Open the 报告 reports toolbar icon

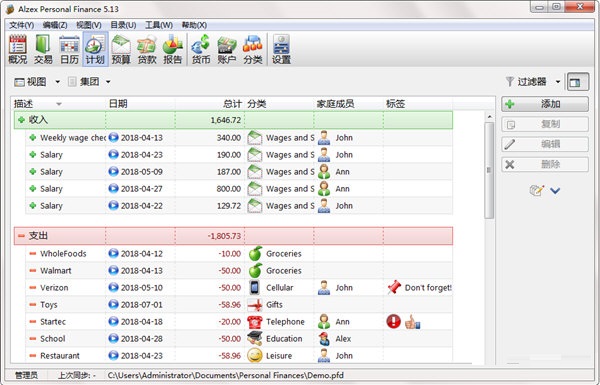click(173, 49)
